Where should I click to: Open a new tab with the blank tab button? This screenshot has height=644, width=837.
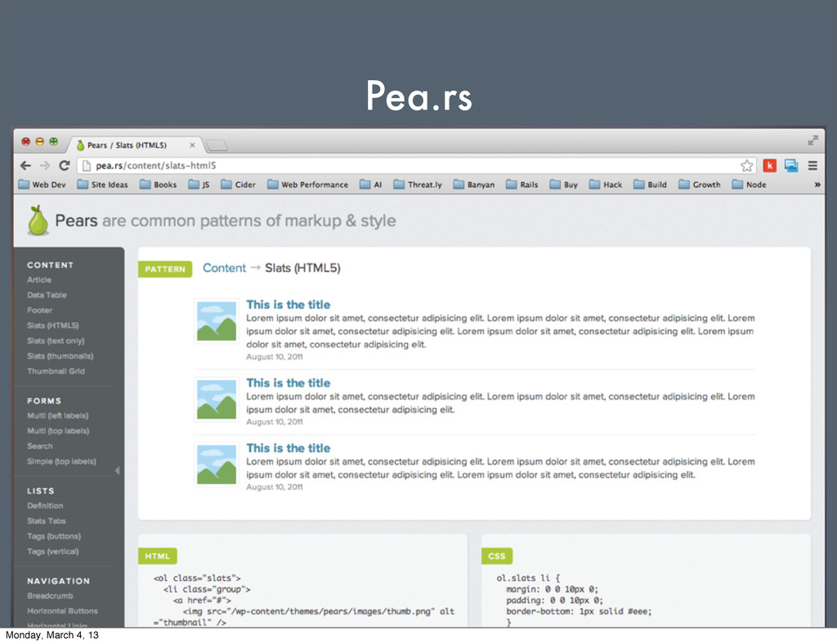(217, 145)
